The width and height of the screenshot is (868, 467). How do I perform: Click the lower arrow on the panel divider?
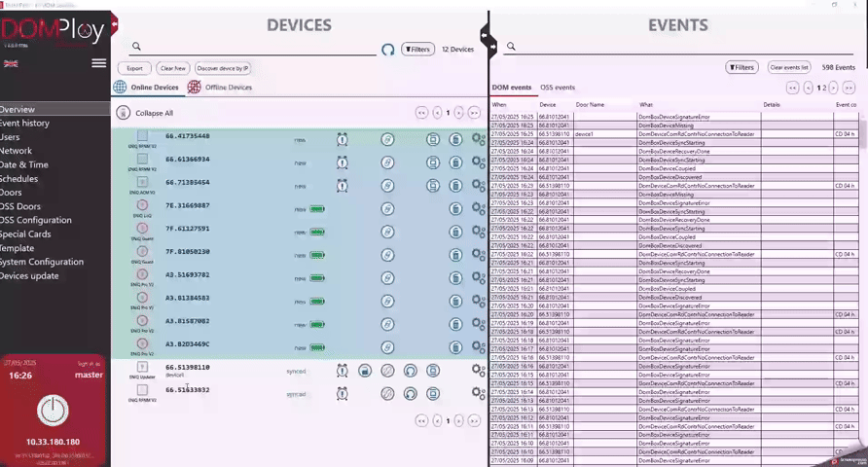coord(493,47)
